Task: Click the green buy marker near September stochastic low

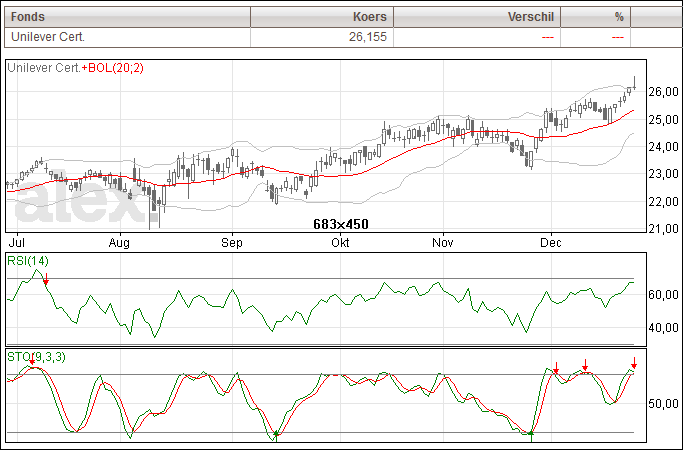Action: tap(276, 435)
